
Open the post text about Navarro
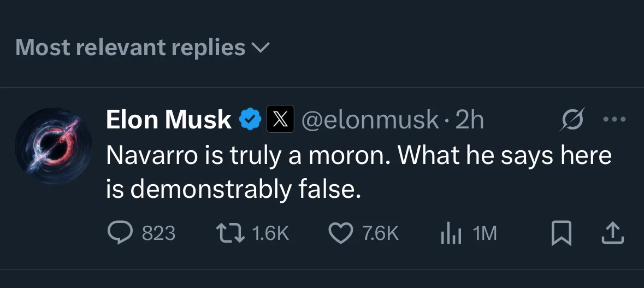click(358, 172)
